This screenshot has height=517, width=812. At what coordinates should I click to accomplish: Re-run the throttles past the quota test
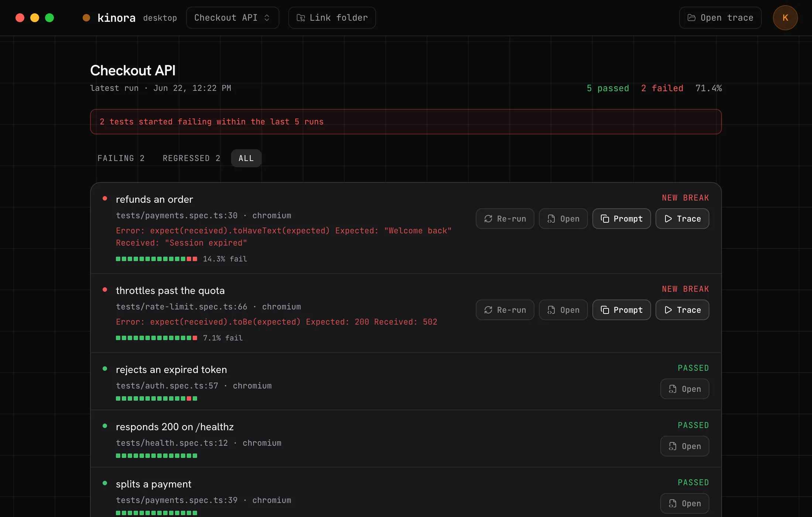[x=505, y=310]
